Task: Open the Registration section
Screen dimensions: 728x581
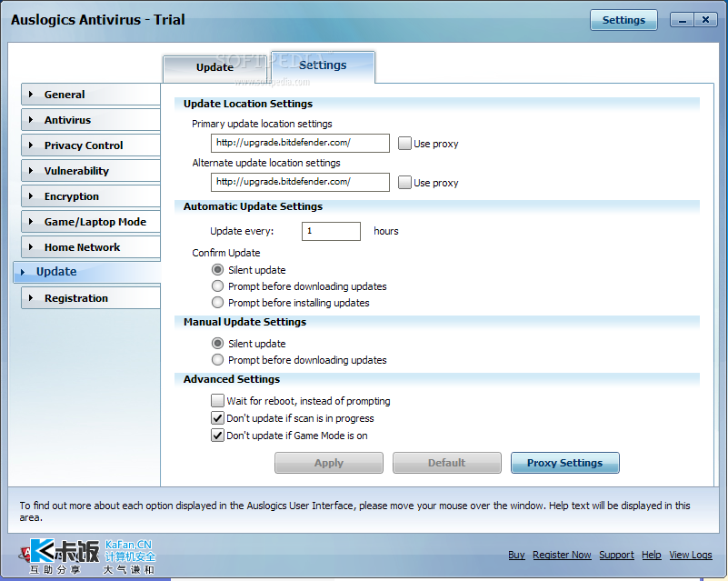Action: (x=91, y=297)
